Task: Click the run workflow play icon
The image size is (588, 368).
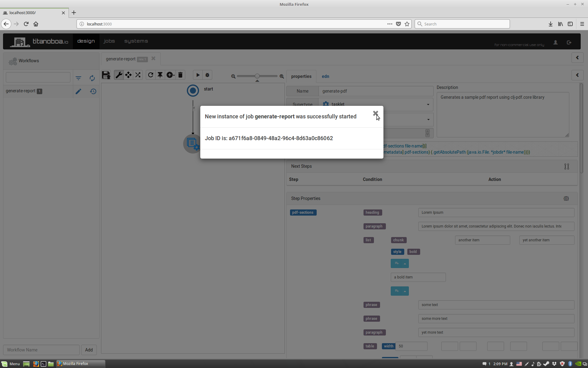Action: tap(198, 75)
